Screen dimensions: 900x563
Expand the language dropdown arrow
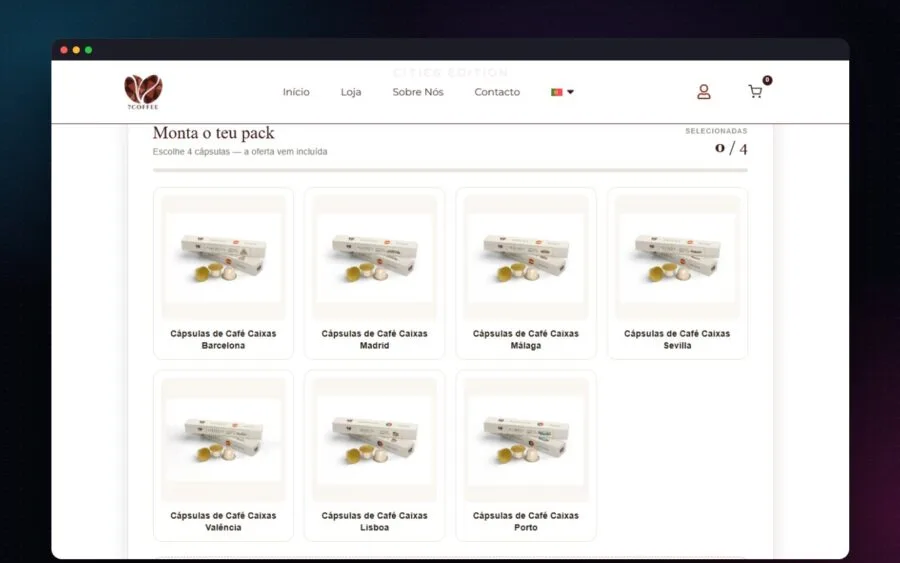571,92
